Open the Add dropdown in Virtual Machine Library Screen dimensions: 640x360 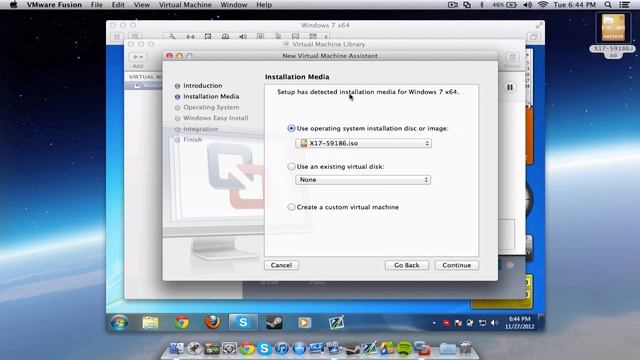click(138, 57)
